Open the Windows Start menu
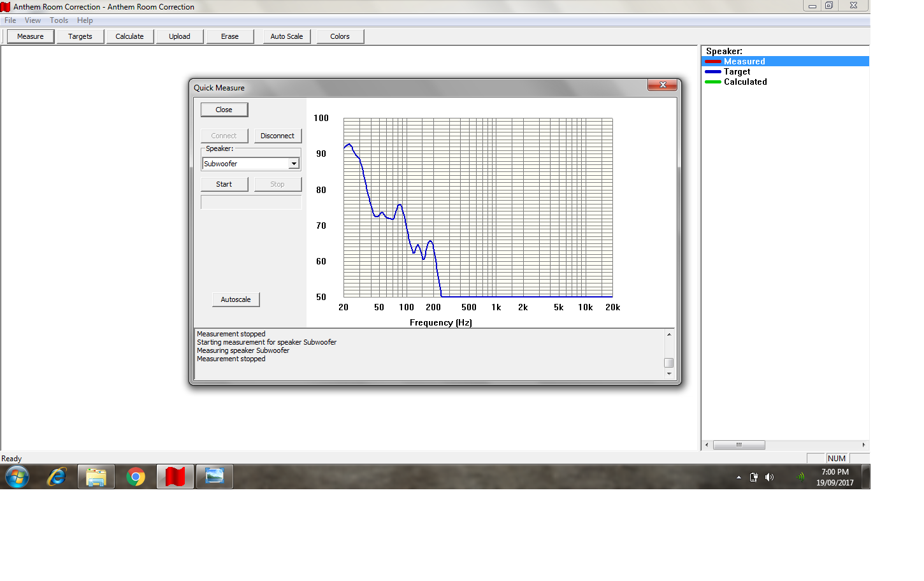The image size is (924, 581). pos(17,477)
